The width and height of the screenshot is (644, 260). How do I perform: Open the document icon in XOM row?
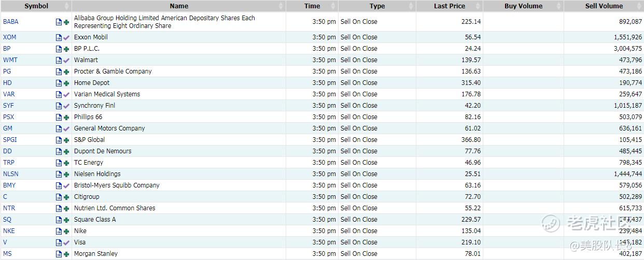pyautogui.click(x=59, y=37)
